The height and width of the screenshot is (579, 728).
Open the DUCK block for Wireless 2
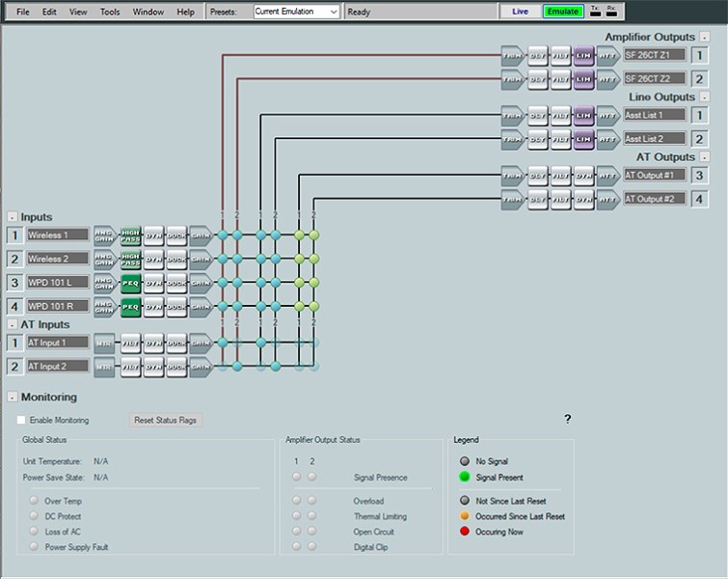176,259
